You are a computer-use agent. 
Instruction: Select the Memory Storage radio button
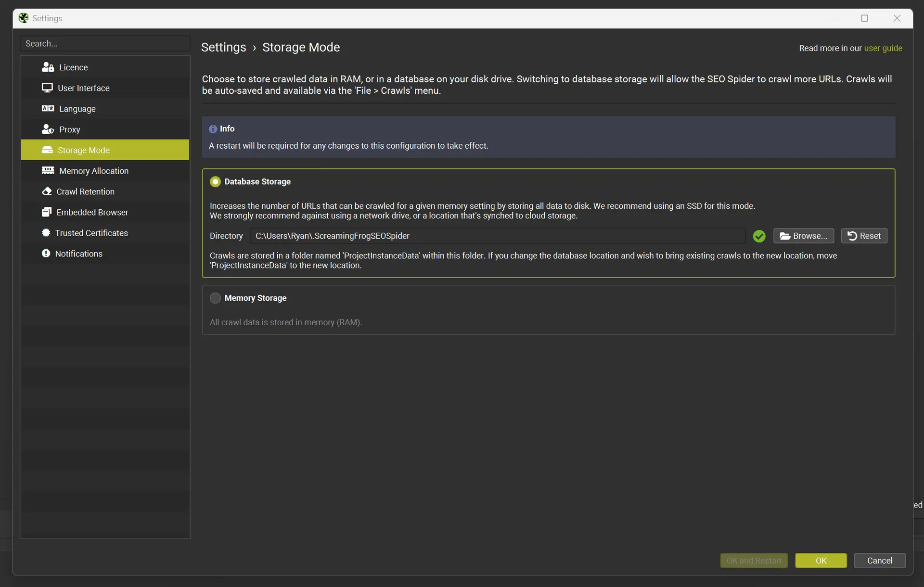(x=215, y=298)
